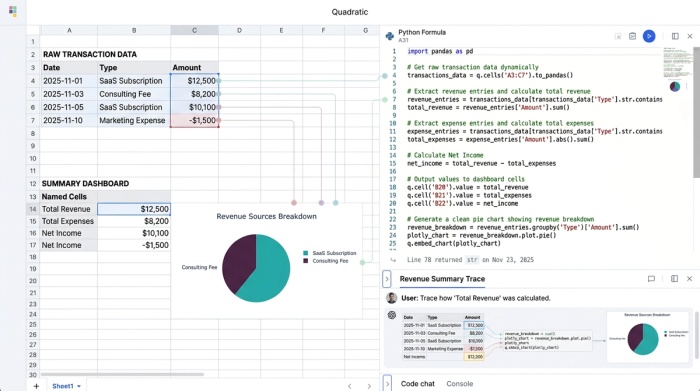Click the clipboard icon in code editor header
Image resolution: width=700 pixels, height=391 pixels.
pyautogui.click(x=633, y=36)
